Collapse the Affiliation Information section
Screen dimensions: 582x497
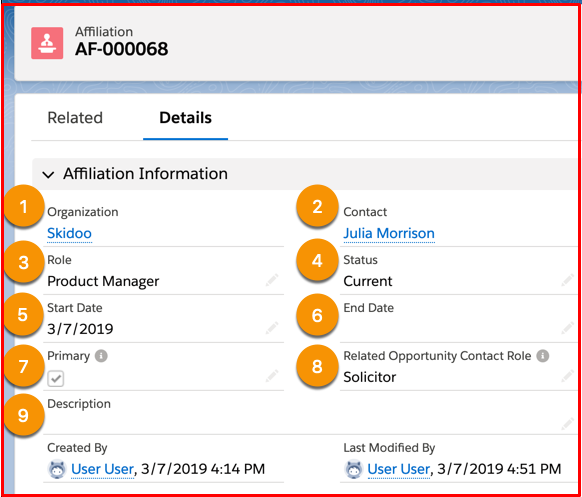[x=48, y=174]
